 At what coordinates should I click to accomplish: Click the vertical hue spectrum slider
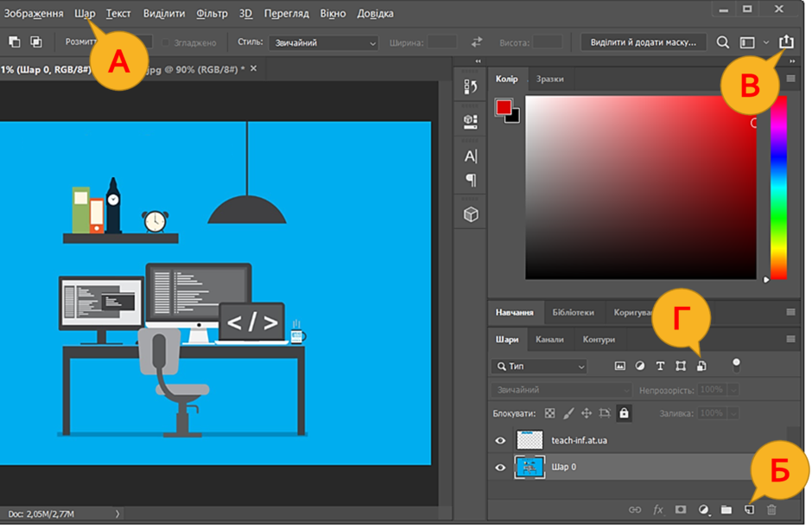click(x=778, y=188)
